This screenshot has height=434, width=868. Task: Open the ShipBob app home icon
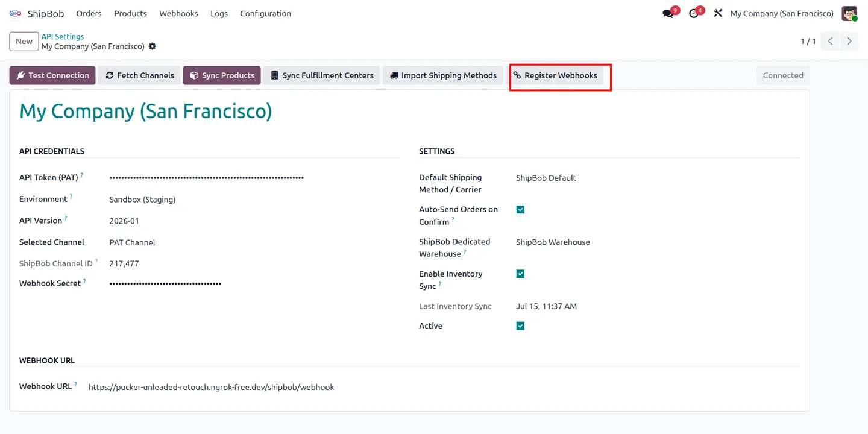15,13
